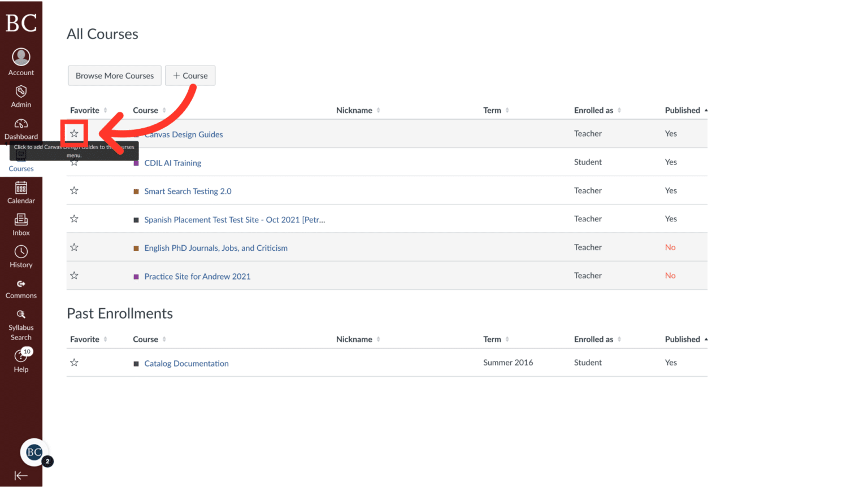Open the Account panel
Viewport: 868px width, 488px height.
point(21,61)
